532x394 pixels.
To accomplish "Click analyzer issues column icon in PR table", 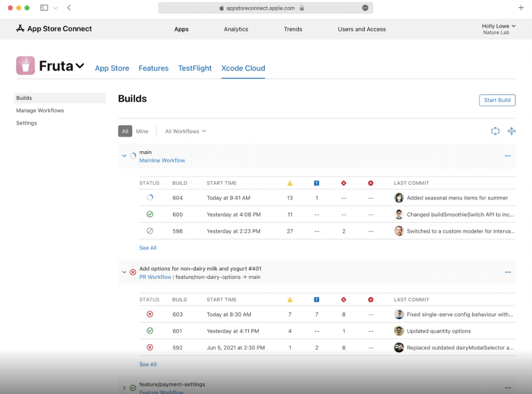I will [317, 299].
